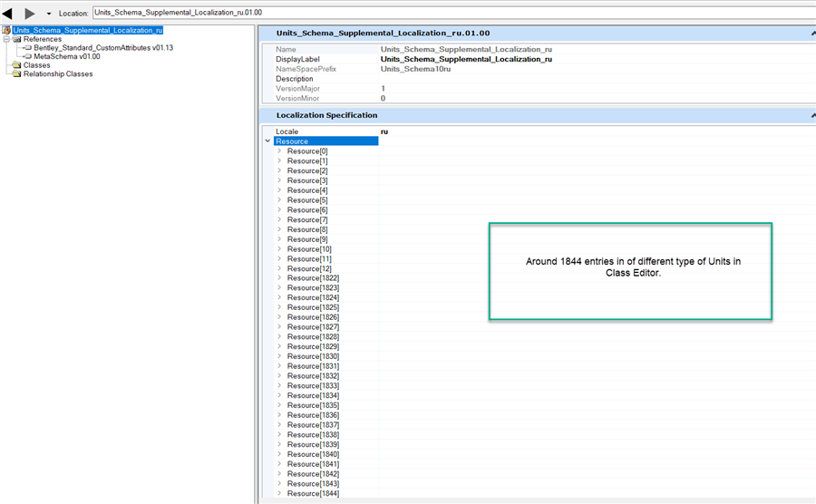Select the Resource[1826] row
The height and width of the screenshot is (504, 816).
tap(313, 317)
